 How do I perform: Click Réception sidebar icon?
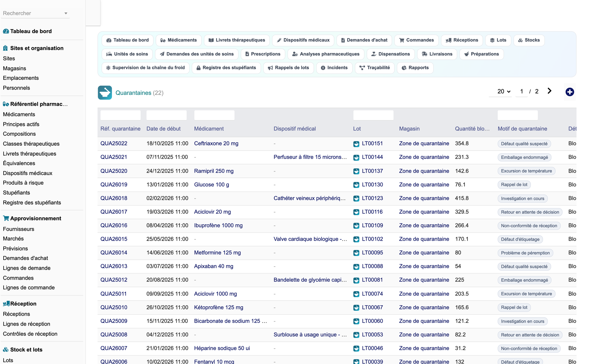[6, 304]
